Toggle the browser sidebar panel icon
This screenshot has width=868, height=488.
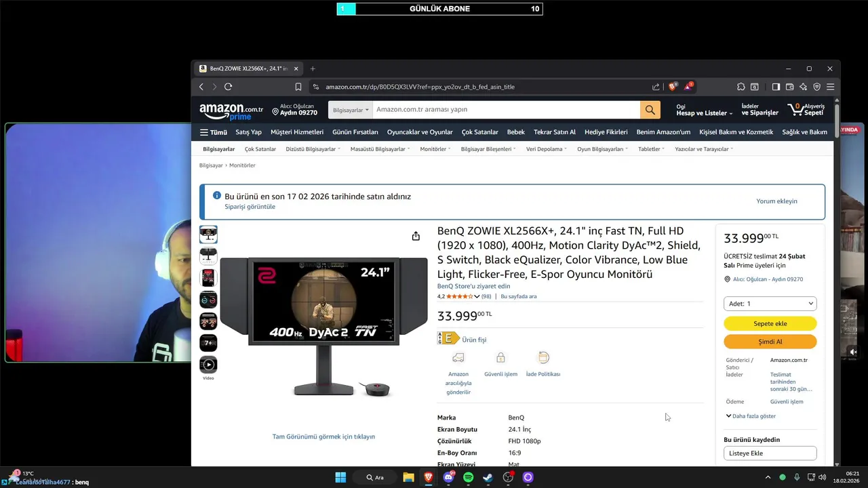(776, 87)
